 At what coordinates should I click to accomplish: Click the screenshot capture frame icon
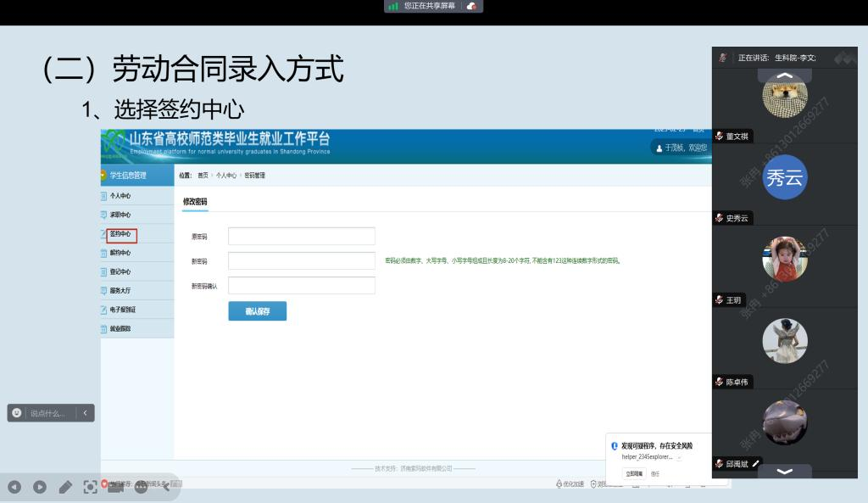(90, 487)
